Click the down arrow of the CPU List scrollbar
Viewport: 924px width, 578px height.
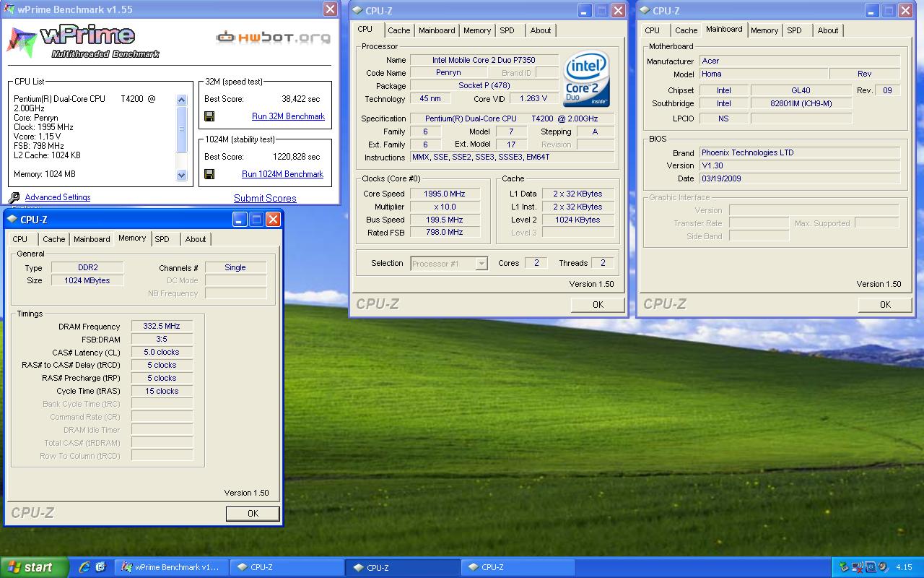tap(182, 175)
